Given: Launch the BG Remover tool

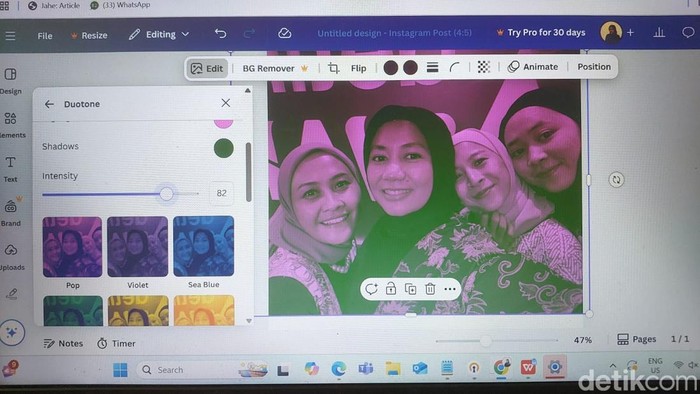Looking at the screenshot, I should click(x=275, y=68).
